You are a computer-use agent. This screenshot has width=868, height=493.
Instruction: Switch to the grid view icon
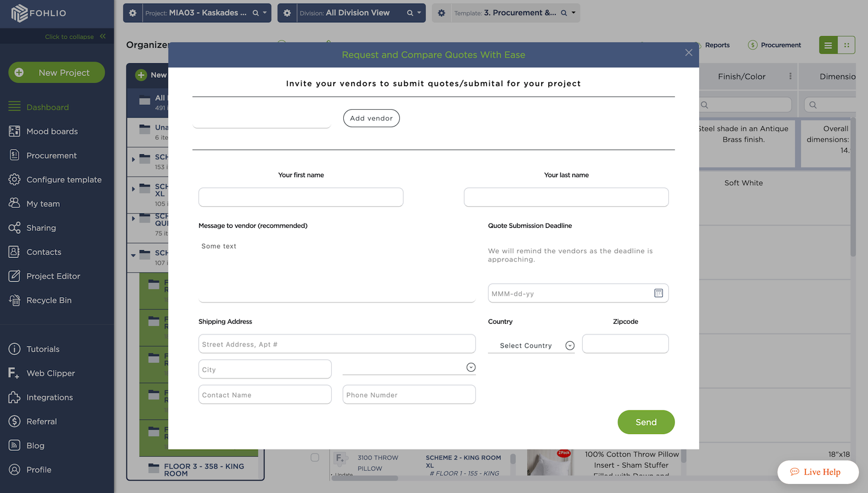click(x=846, y=45)
